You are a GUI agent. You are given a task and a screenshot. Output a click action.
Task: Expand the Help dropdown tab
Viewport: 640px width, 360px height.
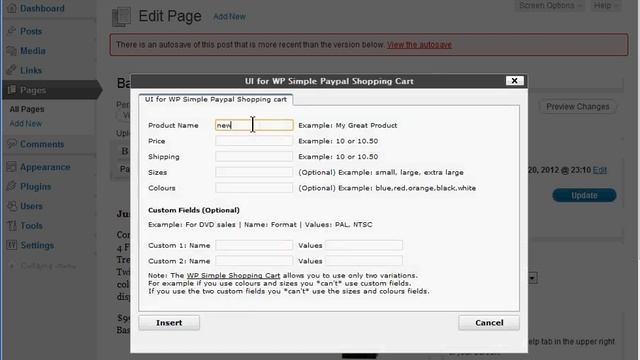605,5
